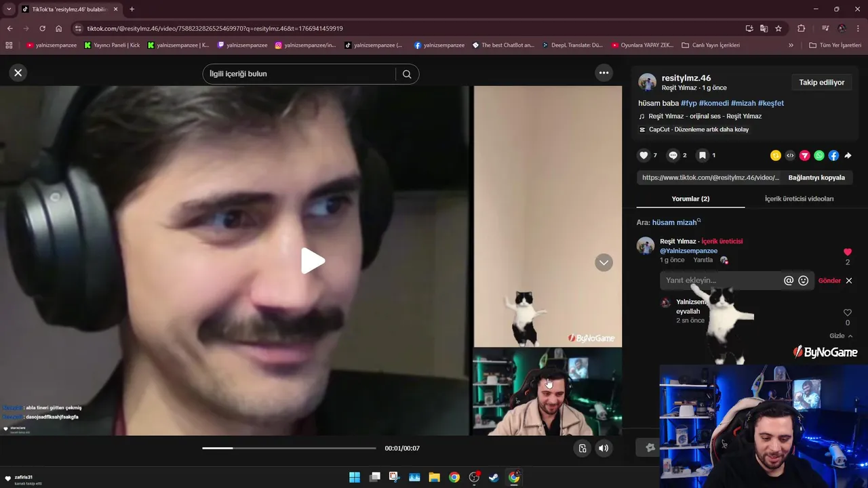Open 'Canlı Yayın İçerikleri' bookmarks folder

[x=711, y=45]
